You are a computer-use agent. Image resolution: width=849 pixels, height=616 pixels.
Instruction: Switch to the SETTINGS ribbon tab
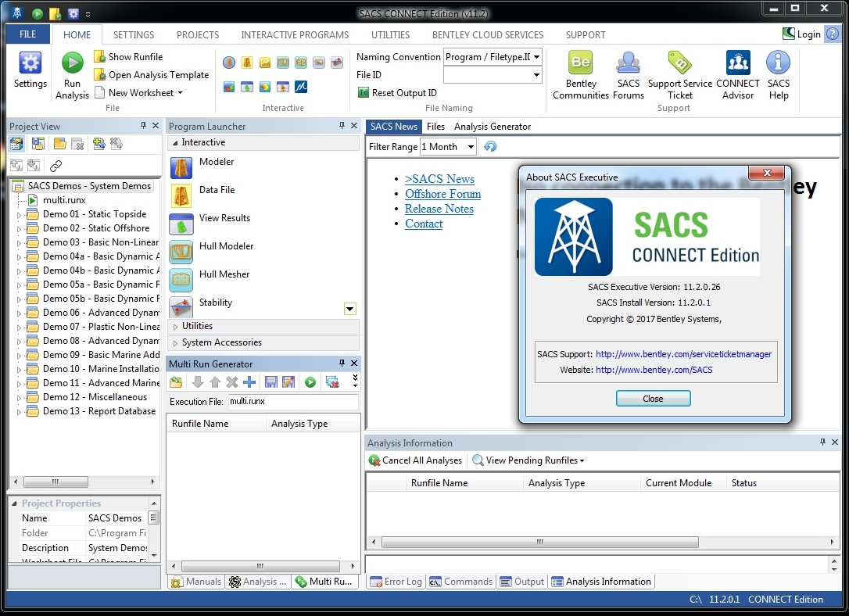133,34
